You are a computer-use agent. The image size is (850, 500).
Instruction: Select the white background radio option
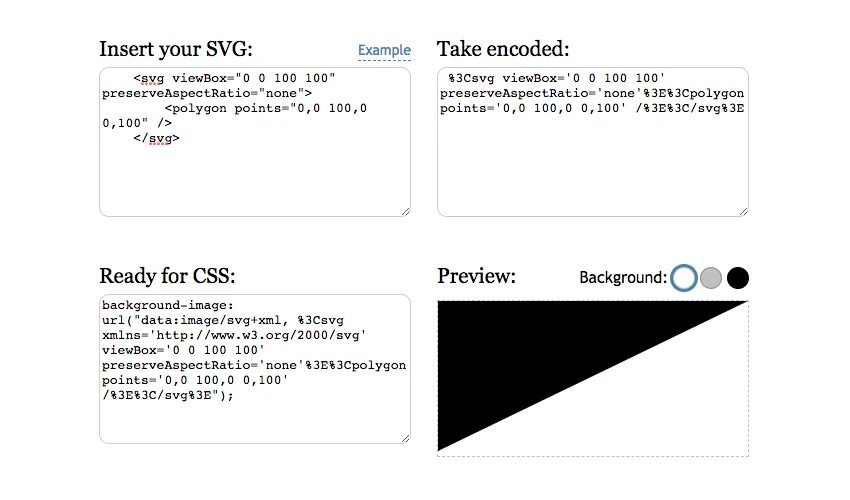pyautogui.click(x=684, y=278)
